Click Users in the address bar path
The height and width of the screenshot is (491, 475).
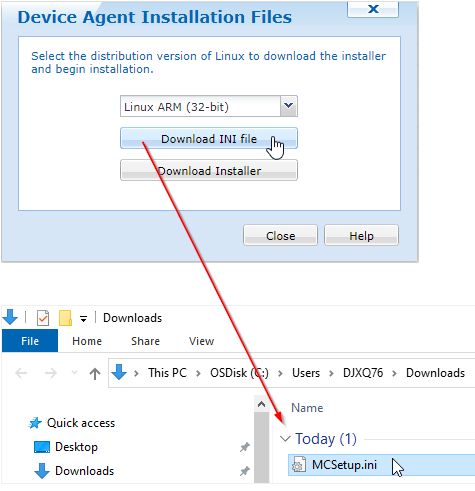pos(306,373)
